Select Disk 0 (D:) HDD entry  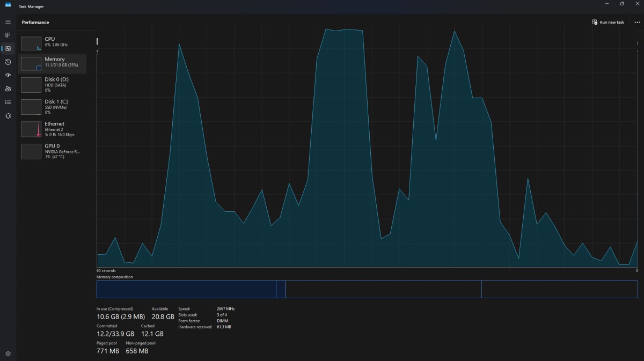pos(52,84)
